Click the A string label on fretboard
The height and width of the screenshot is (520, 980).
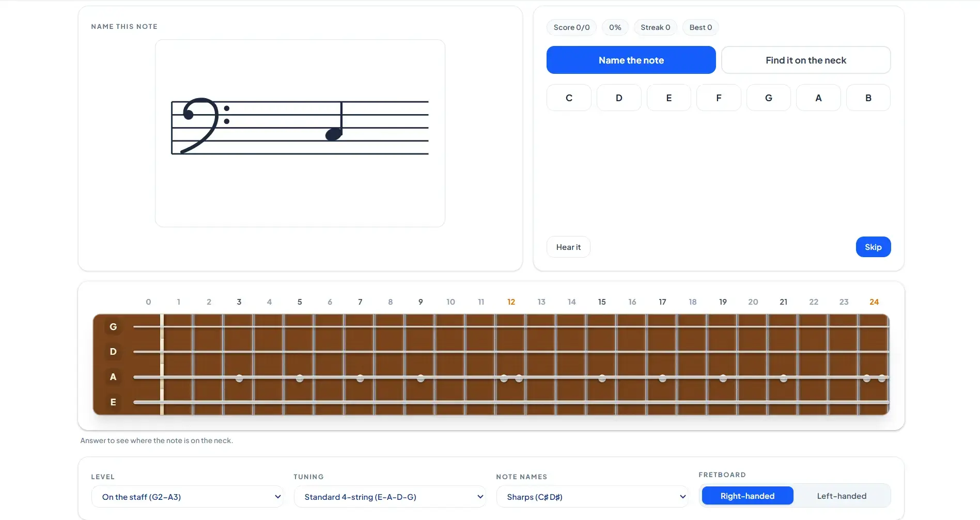coord(113,377)
